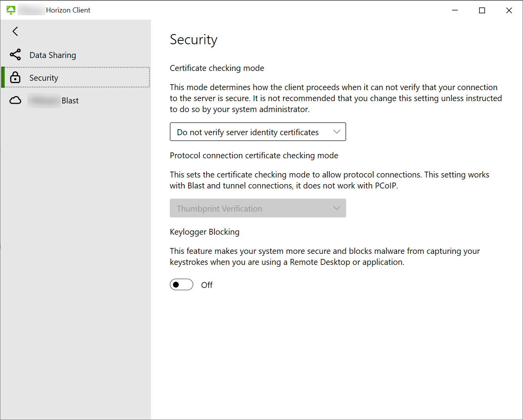
Task: Open the Certificate checking mode dropdown
Action: (258, 132)
